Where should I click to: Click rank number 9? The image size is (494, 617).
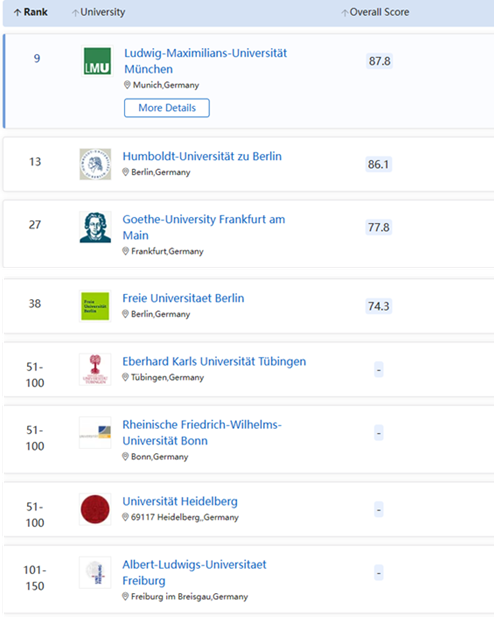[37, 59]
